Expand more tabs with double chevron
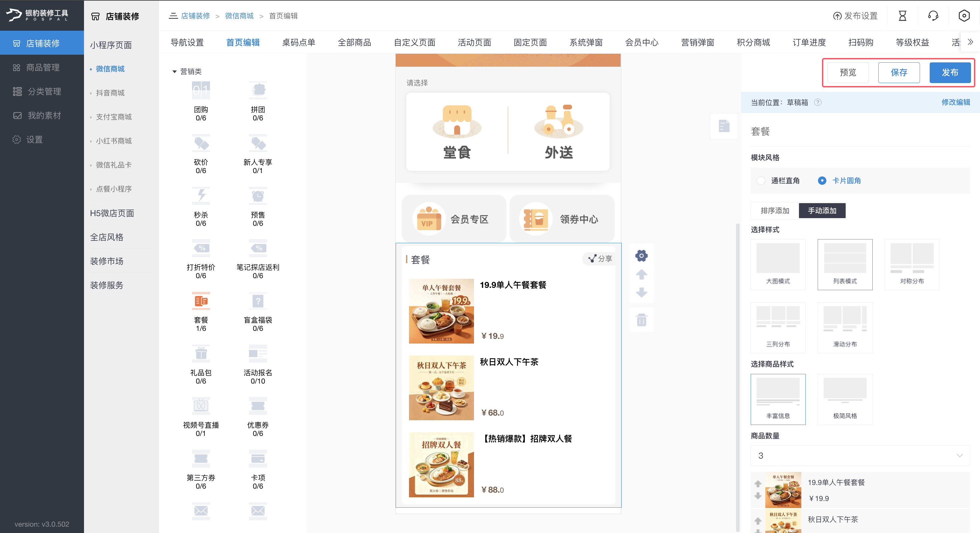 [x=970, y=42]
